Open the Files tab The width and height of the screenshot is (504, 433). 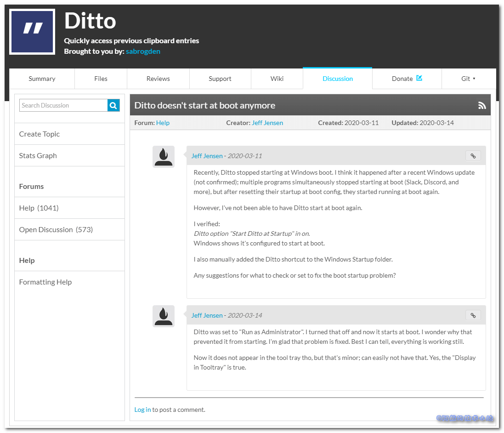[x=101, y=78]
